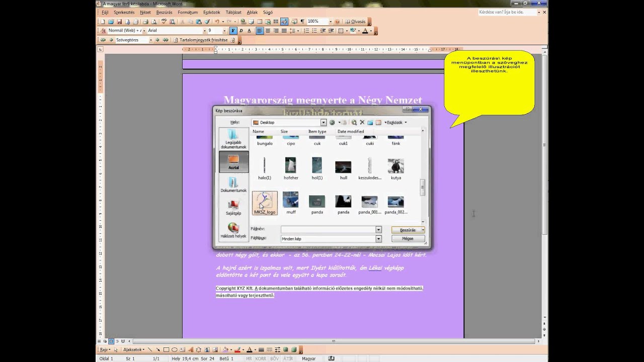Click the search the web icon in dialog
This screenshot has width=644, height=362.
coord(354,122)
